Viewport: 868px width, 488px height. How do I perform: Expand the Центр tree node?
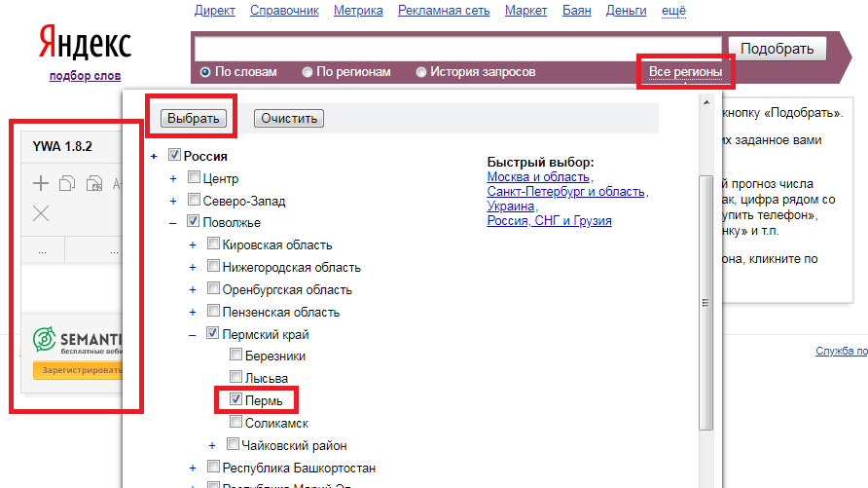[173, 179]
